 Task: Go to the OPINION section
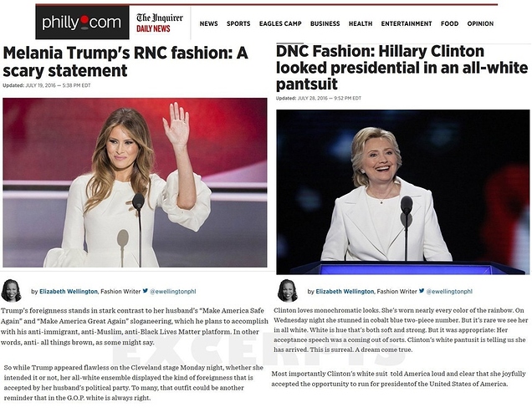pyautogui.click(x=480, y=23)
